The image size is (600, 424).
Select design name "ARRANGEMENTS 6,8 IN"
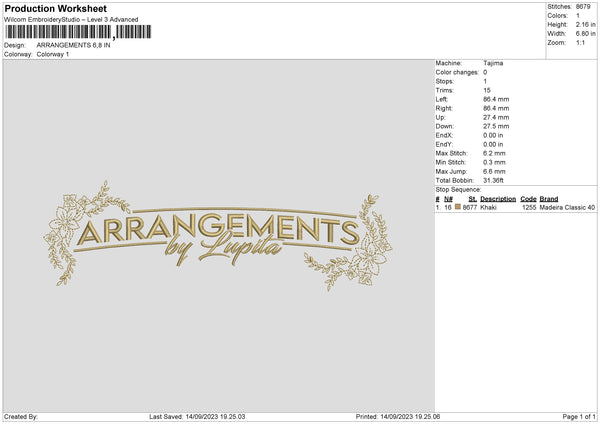coord(73,45)
